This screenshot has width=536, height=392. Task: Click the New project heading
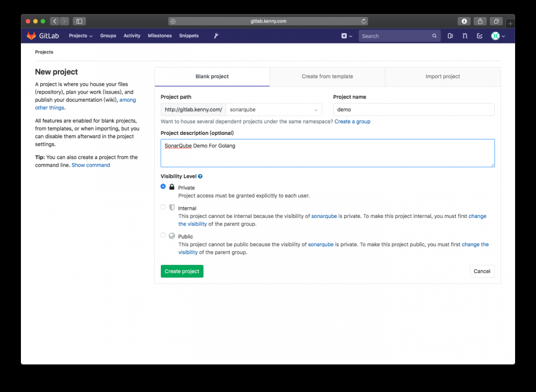tap(56, 72)
